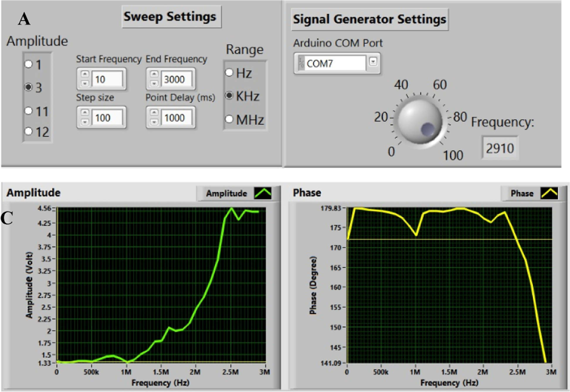Decrement Start Frequency with down arrow
This screenshot has height=392, width=570.
pyautogui.click(x=85, y=83)
